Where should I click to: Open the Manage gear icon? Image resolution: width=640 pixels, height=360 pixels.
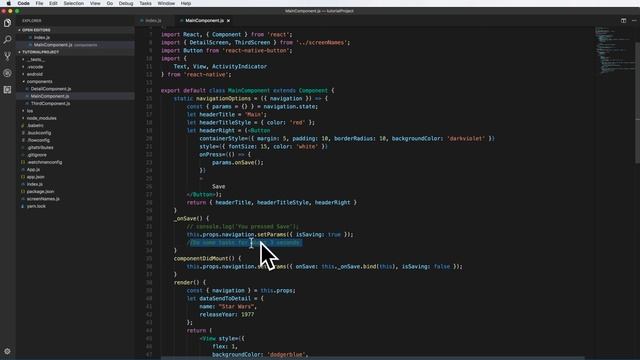coord(7,351)
